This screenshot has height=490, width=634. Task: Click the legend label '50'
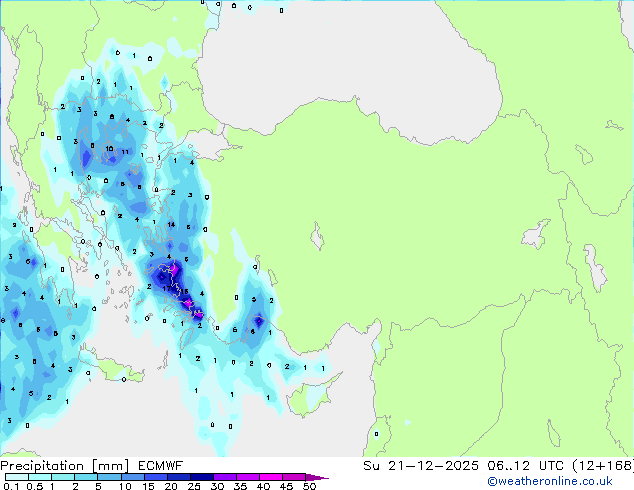pos(309,486)
